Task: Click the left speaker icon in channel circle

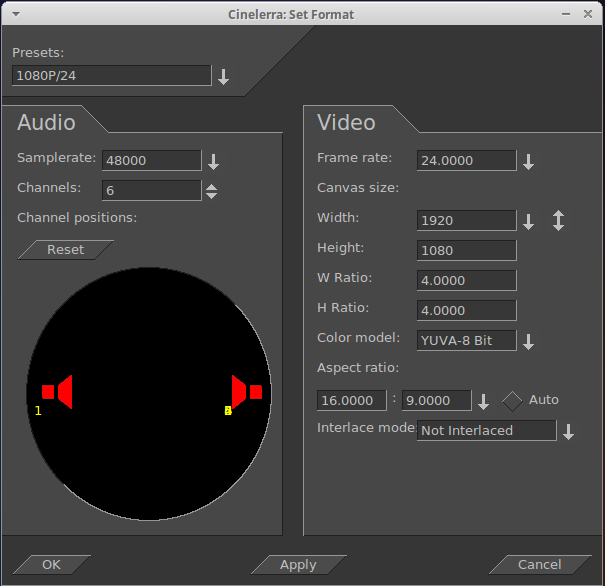Action: click(x=57, y=392)
